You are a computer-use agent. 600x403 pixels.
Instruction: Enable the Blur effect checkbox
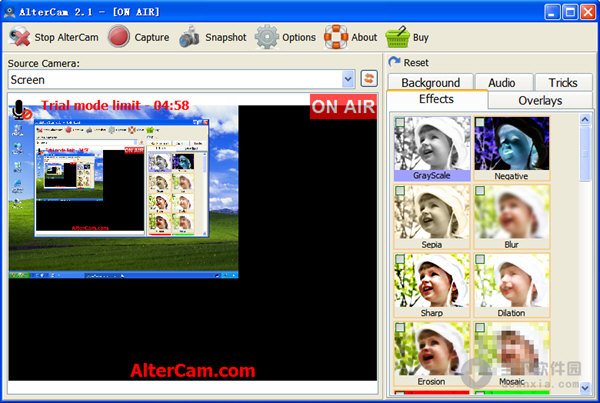pyautogui.click(x=479, y=191)
